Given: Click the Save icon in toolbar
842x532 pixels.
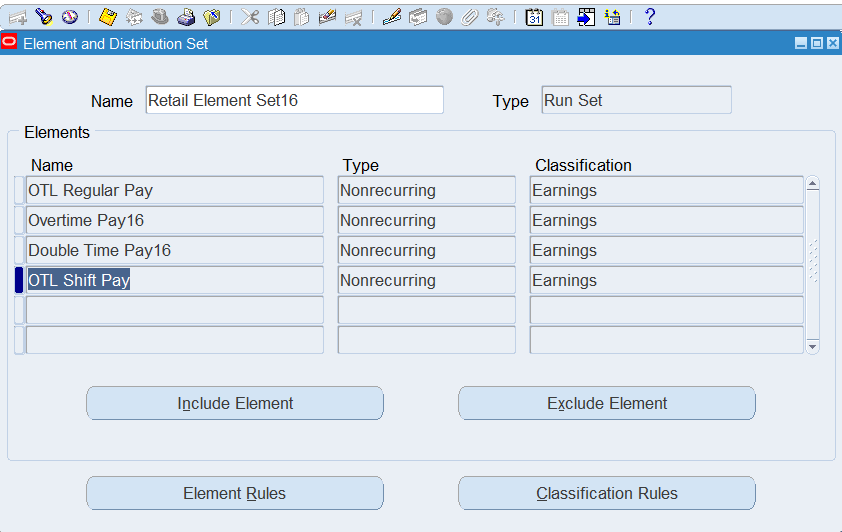Looking at the screenshot, I should pyautogui.click(x=108, y=17).
